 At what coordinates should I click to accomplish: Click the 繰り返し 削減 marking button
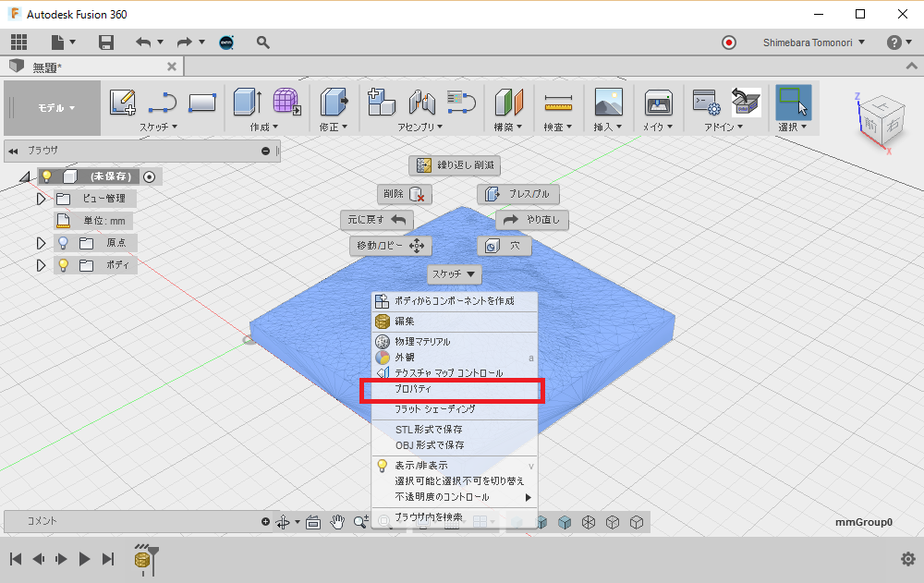(455, 165)
